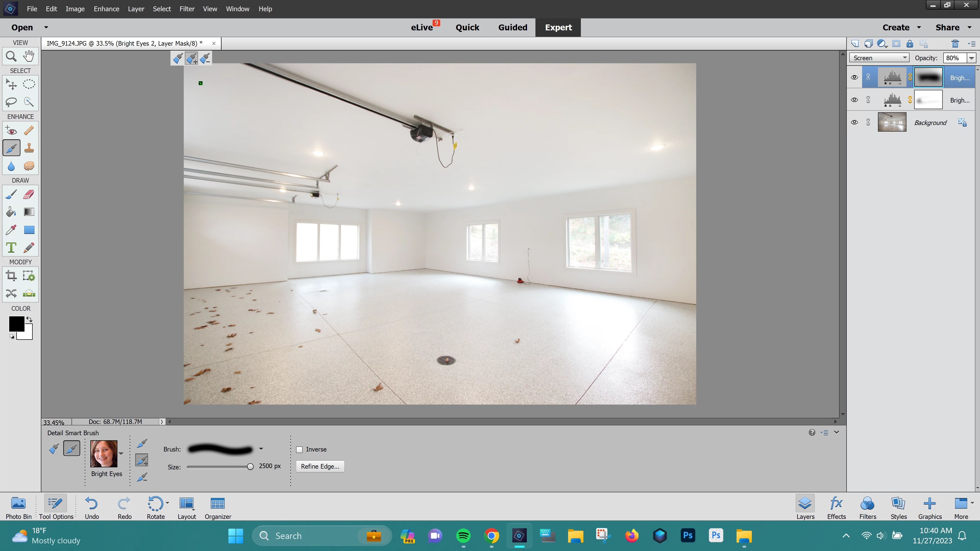Select the Hand tool
The width and height of the screenshot is (980, 551).
(x=29, y=56)
